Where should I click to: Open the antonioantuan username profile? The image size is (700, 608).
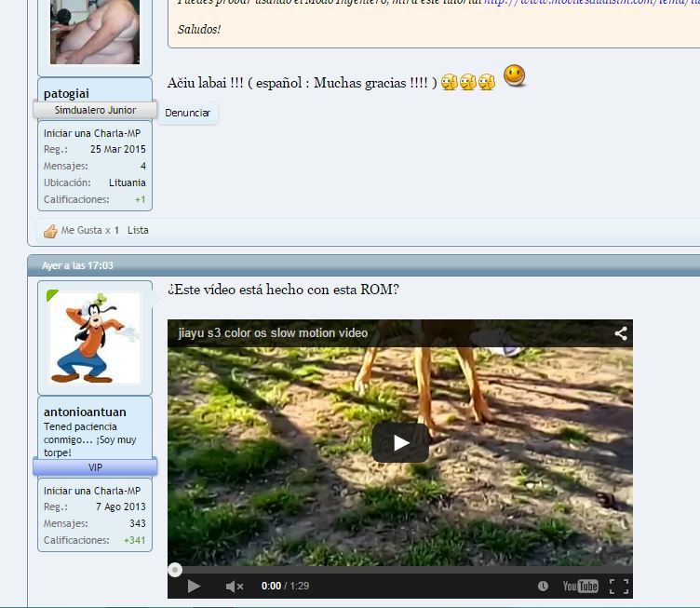[85, 412]
